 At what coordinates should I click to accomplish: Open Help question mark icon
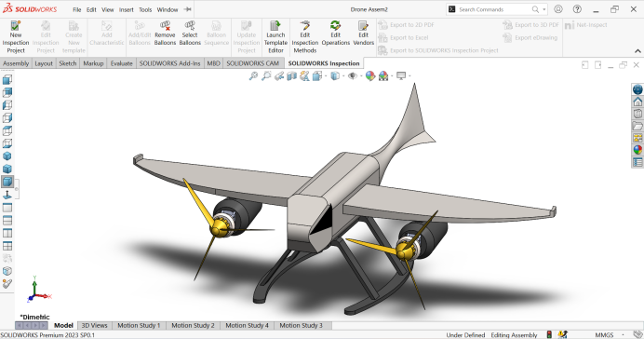[577, 9]
